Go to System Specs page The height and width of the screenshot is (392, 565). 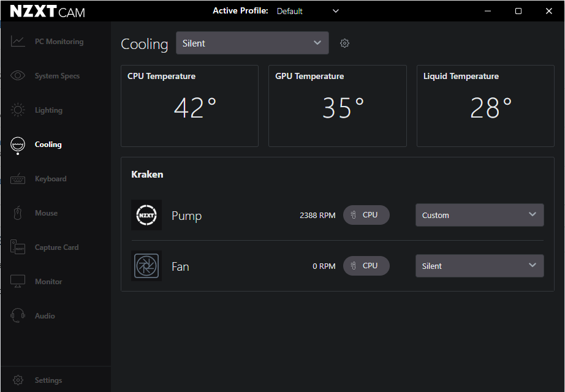tap(57, 76)
